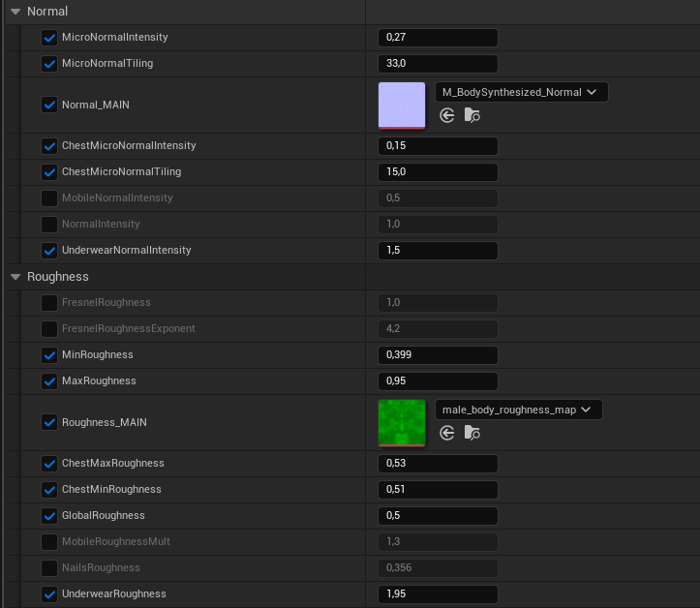
Task: Edit GlobalRoughness value 0,5
Action: tap(438, 516)
